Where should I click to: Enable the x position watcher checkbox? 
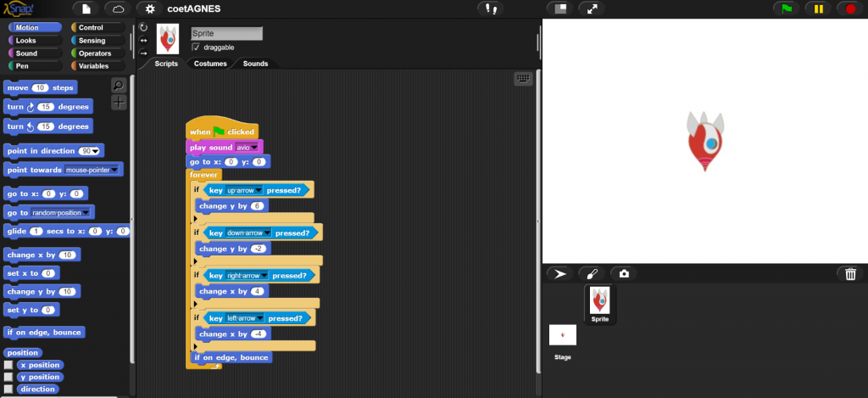8,365
